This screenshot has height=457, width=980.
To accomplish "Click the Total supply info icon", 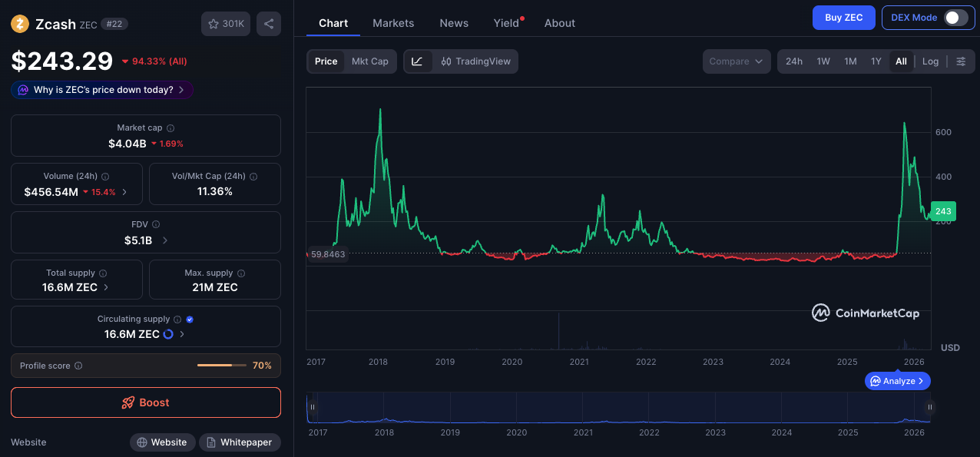I will point(103,273).
